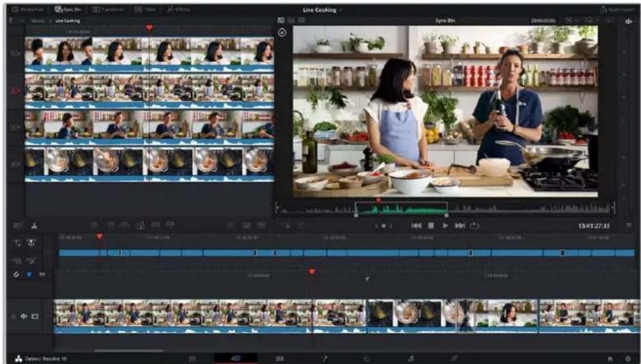Click the import media icon above the timeline
Viewport: 641px width, 364px height.
pos(18,225)
